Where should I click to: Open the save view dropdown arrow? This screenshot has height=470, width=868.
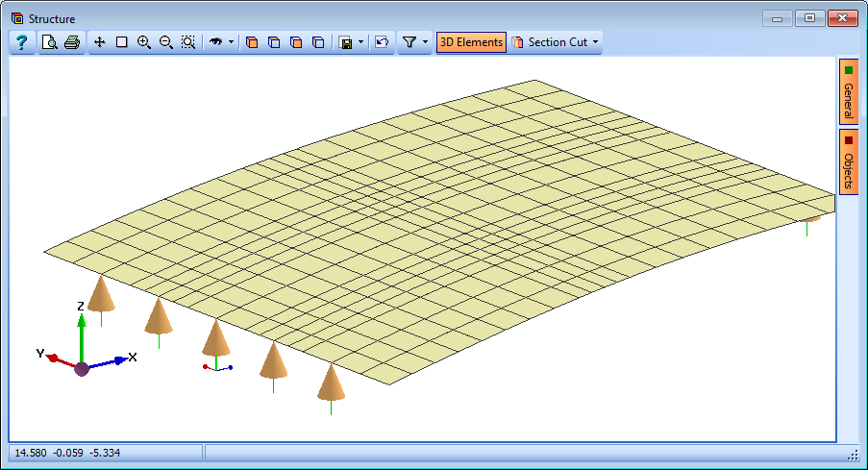[360, 42]
